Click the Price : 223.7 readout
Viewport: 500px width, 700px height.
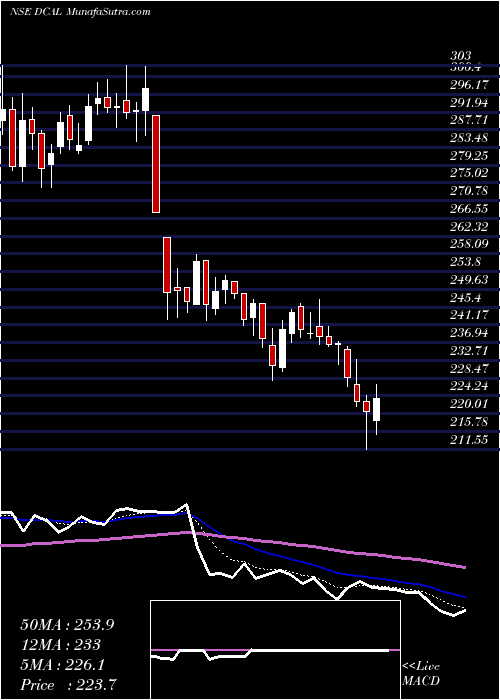pos(69,685)
